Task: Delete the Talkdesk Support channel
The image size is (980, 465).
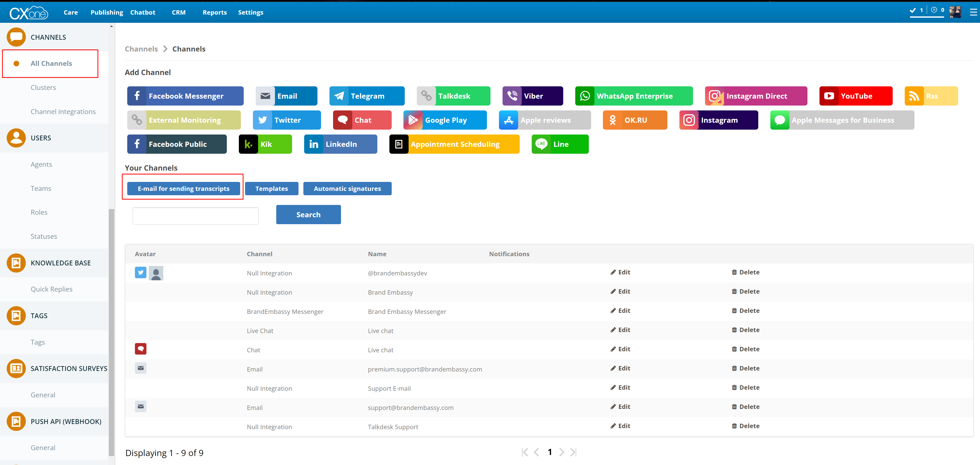Action: click(x=746, y=425)
